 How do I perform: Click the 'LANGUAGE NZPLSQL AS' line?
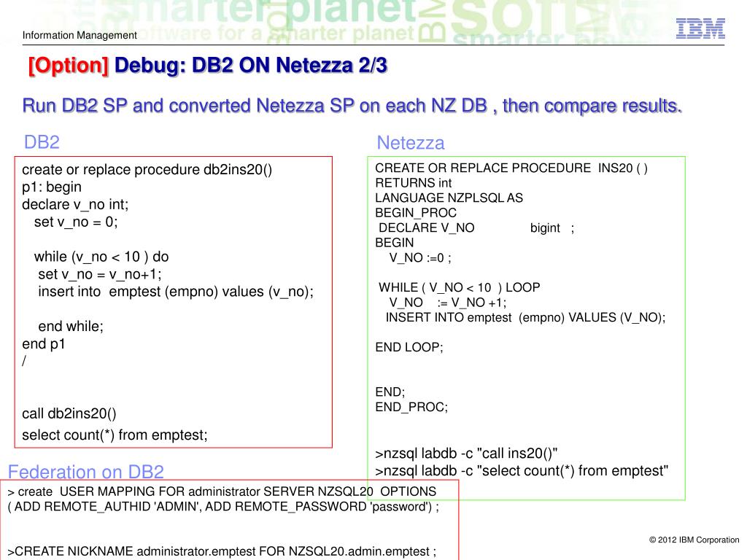(x=449, y=198)
